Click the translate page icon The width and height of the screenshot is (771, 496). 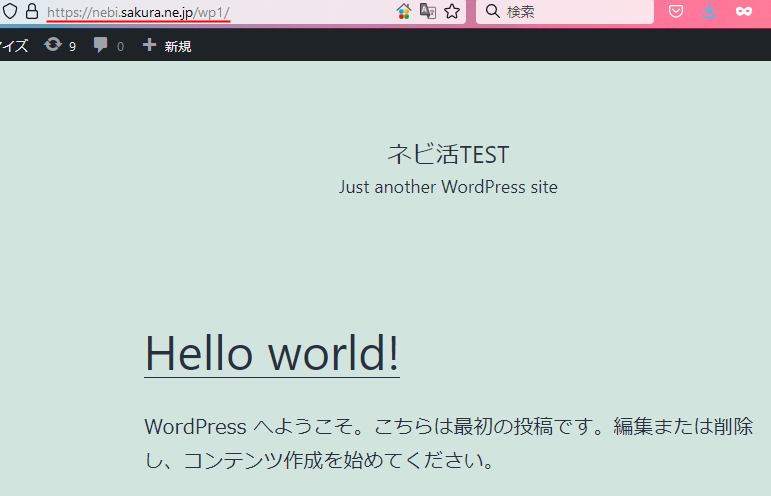tap(428, 12)
